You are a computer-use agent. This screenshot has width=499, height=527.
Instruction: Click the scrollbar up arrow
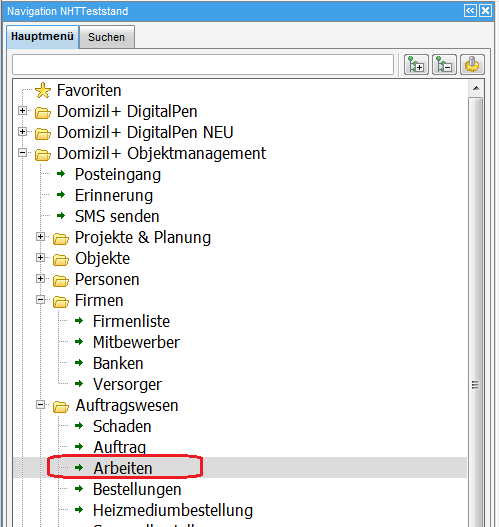coord(476,88)
